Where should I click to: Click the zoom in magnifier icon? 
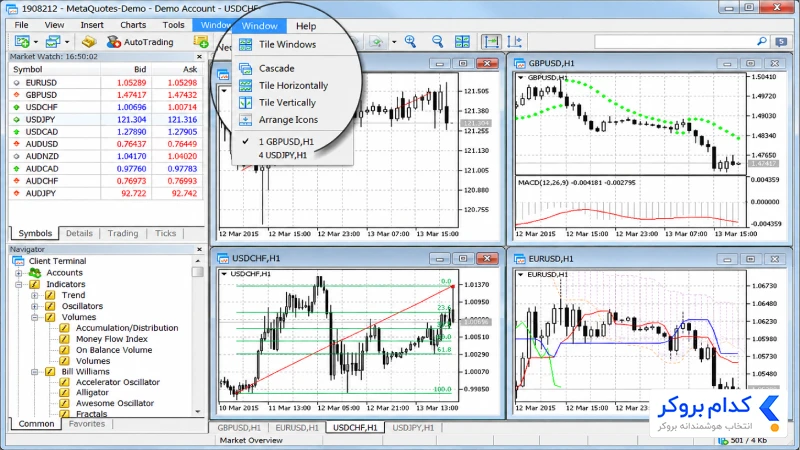[410, 41]
